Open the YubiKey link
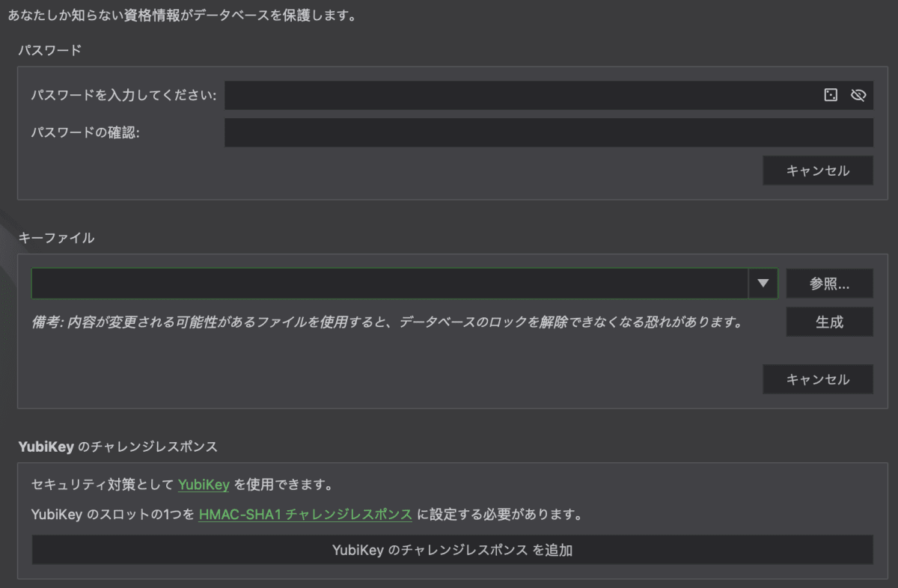 click(204, 485)
